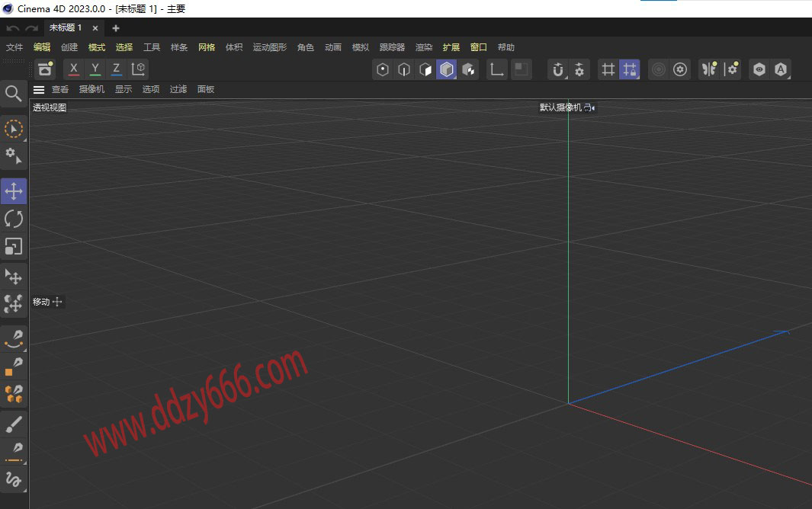Open the 体积 menu
812x509 pixels.
(234, 47)
